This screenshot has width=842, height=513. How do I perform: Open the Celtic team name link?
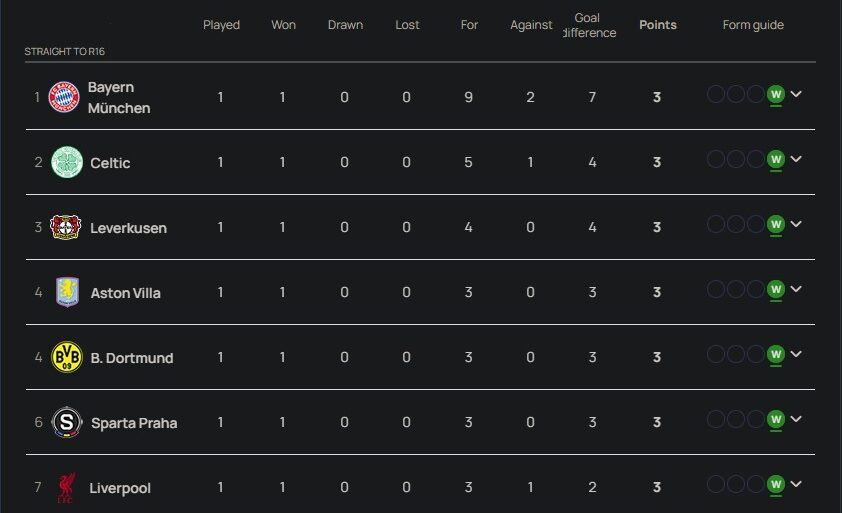pos(110,163)
